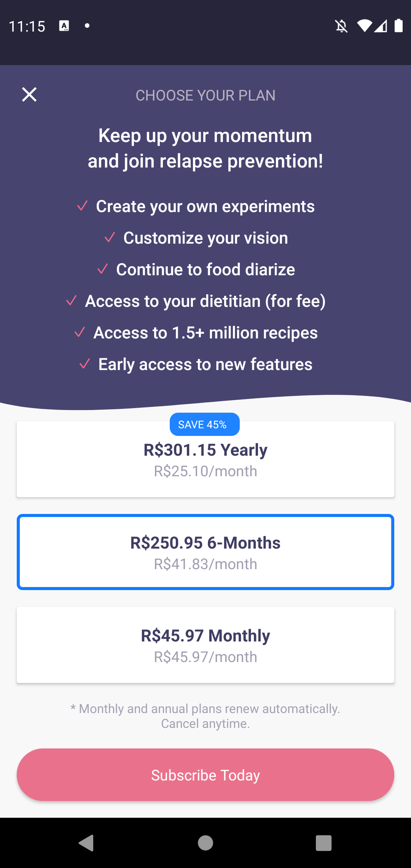Image resolution: width=411 pixels, height=868 pixels.
Task: Tap the muted notifications bell icon
Action: pos(341,26)
